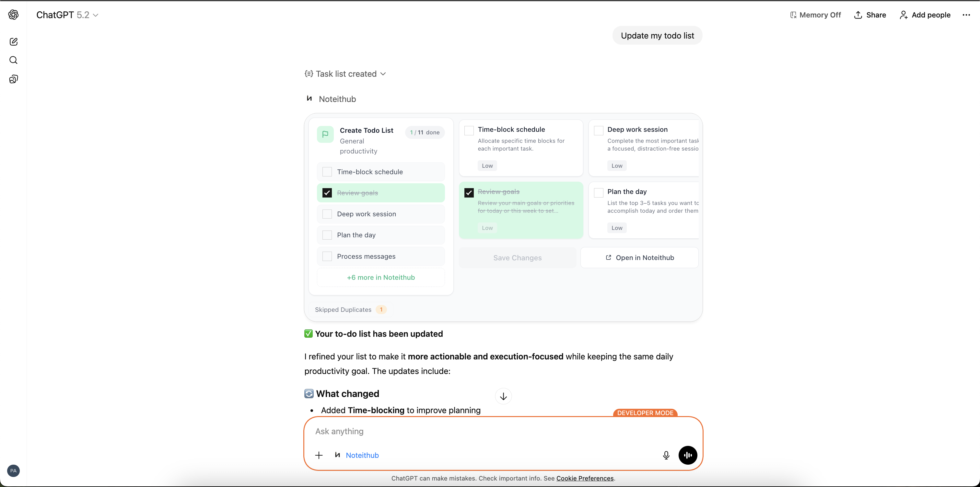Click the plus attach icon in composer
Image resolution: width=980 pixels, height=487 pixels.
click(x=319, y=455)
